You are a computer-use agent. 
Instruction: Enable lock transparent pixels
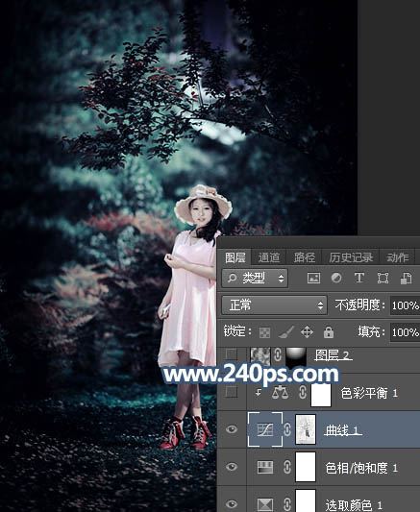pyautogui.click(x=264, y=332)
